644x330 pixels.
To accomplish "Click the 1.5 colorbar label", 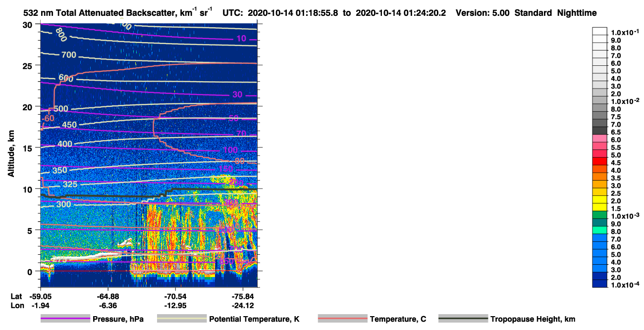I will [615, 209].
